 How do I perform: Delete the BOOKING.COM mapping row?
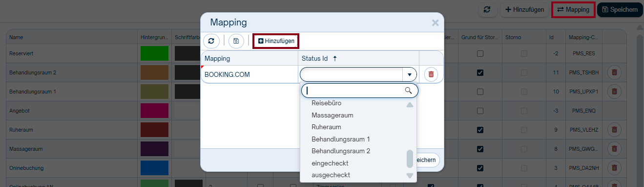coord(431,74)
